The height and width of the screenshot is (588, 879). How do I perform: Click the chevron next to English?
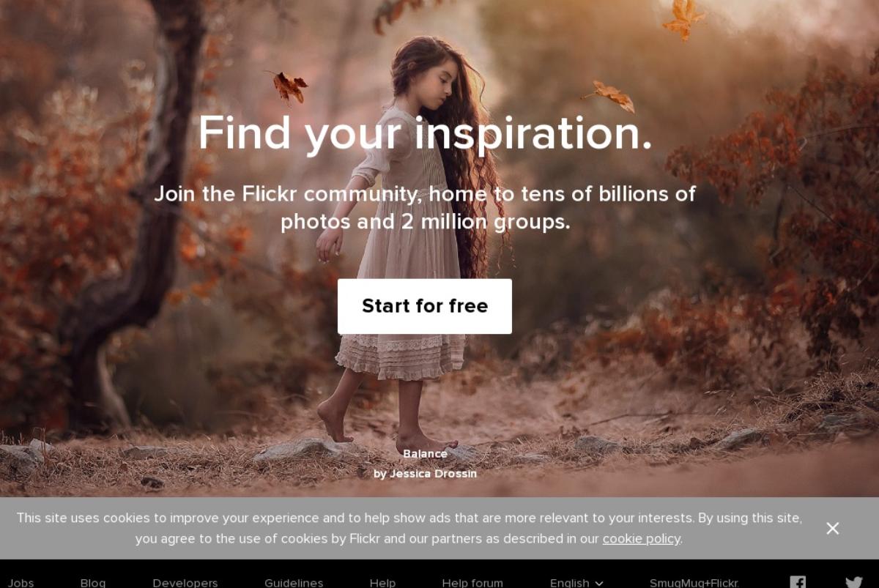(x=599, y=584)
